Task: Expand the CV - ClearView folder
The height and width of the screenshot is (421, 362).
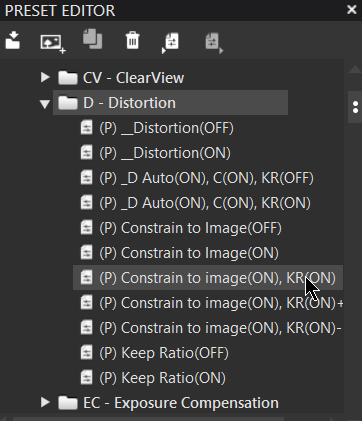Action: pos(45,77)
